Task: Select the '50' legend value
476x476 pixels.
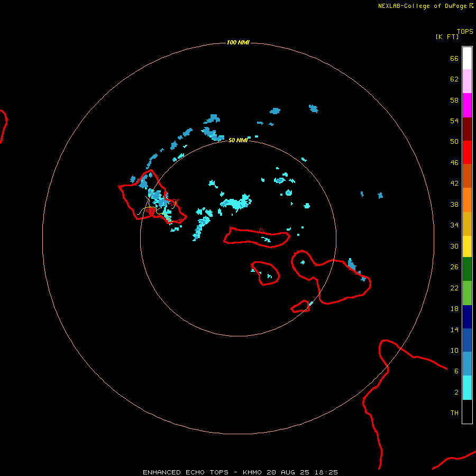Action: 454,141
